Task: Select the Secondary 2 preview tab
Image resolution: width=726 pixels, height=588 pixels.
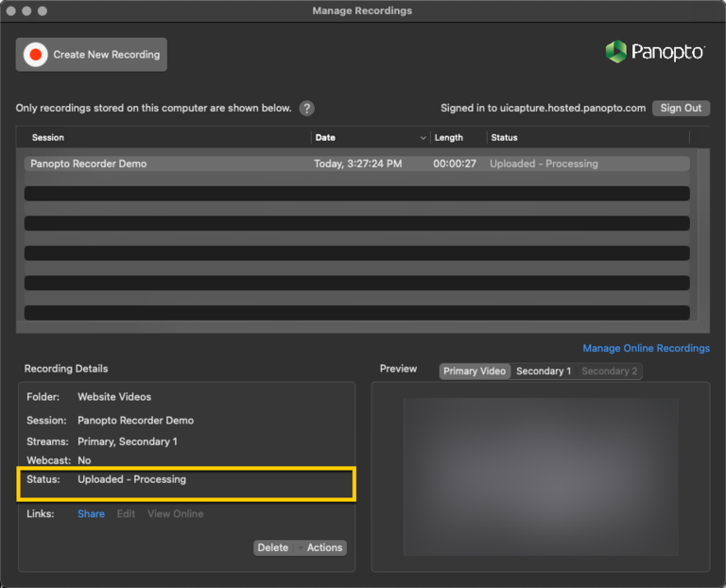Action: (x=609, y=372)
